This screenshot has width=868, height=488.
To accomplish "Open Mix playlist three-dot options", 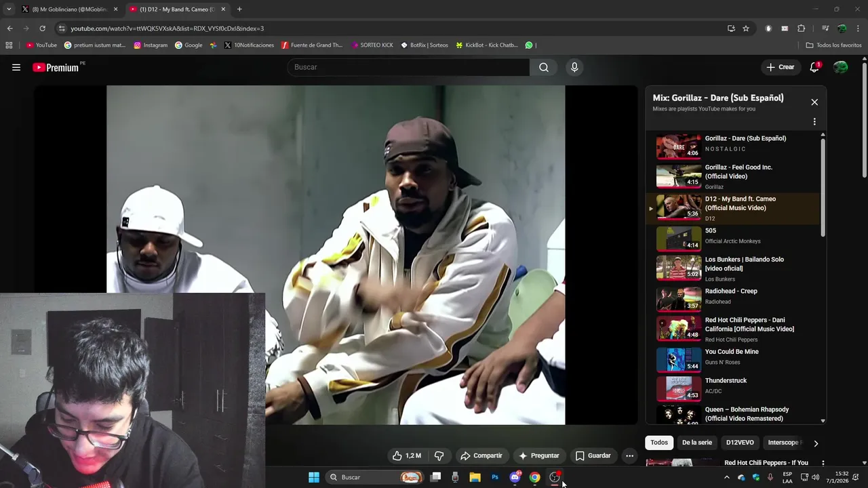I will pyautogui.click(x=814, y=122).
